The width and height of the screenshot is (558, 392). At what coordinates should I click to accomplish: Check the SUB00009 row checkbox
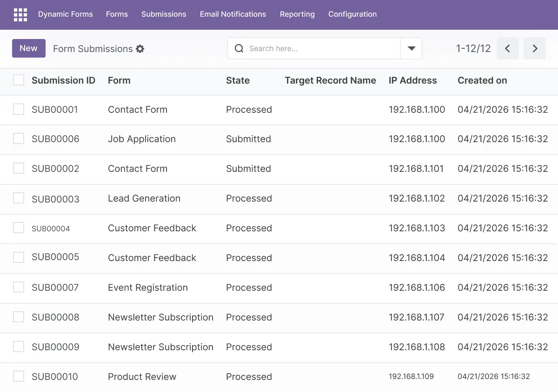point(19,346)
